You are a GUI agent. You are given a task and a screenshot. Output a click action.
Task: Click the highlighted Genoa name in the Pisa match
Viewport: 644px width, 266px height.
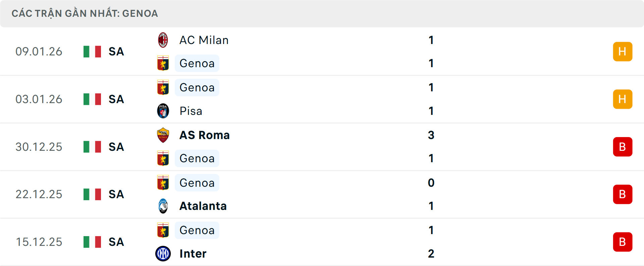(x=197, y=87)
